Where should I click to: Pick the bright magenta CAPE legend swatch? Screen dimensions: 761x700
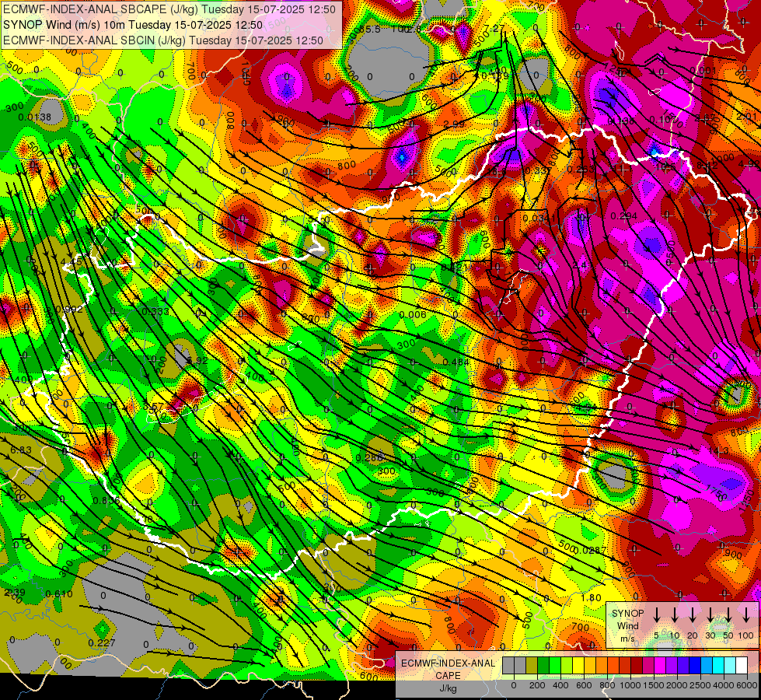coord(661,665)
